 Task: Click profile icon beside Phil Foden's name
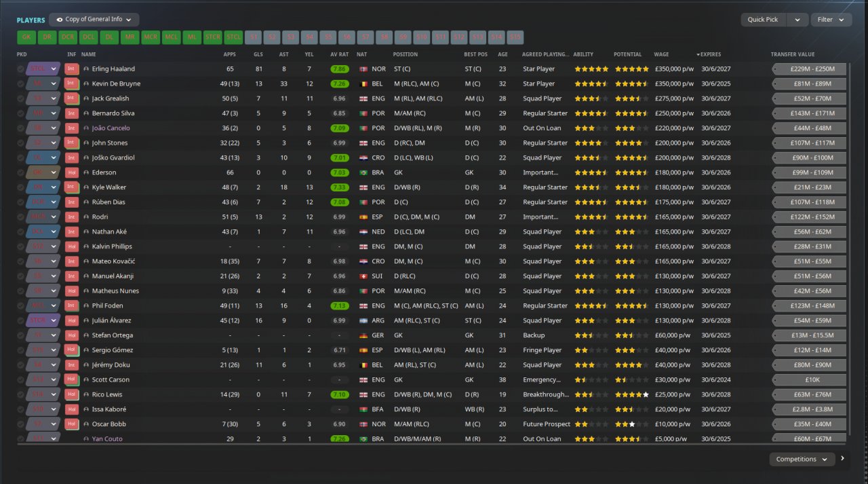87,305
